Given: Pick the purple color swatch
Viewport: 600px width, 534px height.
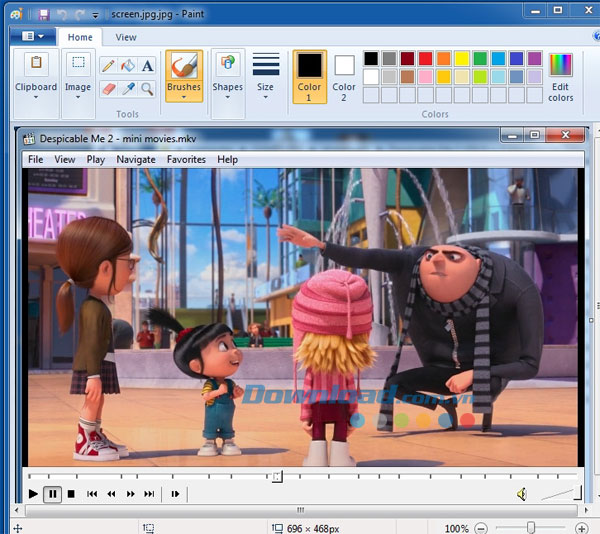Looking at the screenshot, I should [535, 59].
